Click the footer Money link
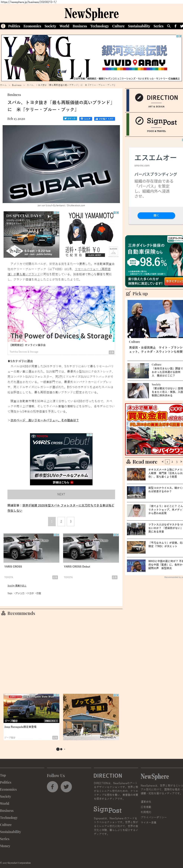This screenshot has width=183, height=868. click(5, 846)
